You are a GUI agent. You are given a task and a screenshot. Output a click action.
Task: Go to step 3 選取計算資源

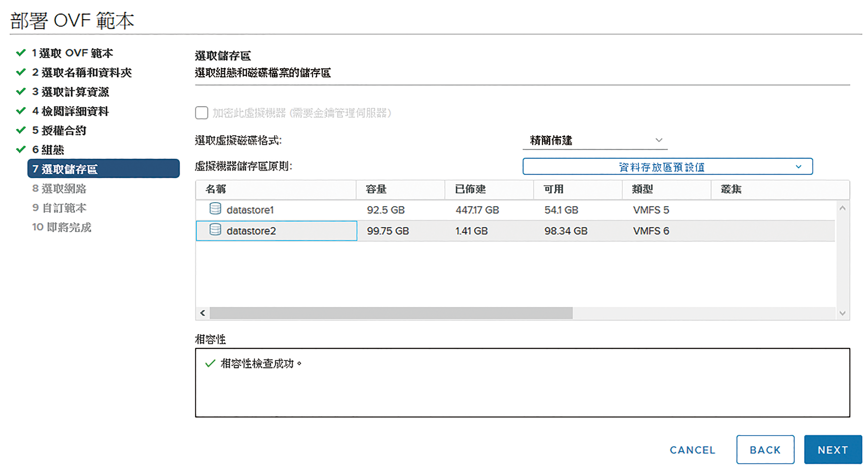tap(70, 92)
